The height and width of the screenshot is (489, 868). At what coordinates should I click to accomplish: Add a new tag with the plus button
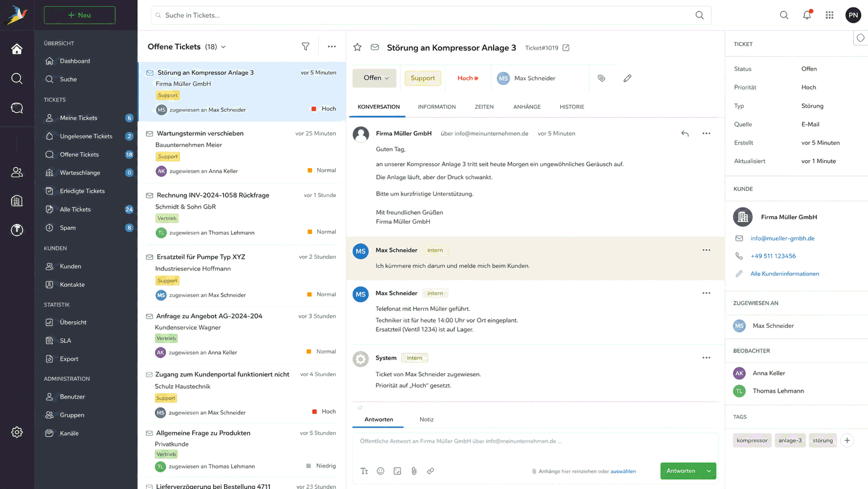[x=847, y=440]
